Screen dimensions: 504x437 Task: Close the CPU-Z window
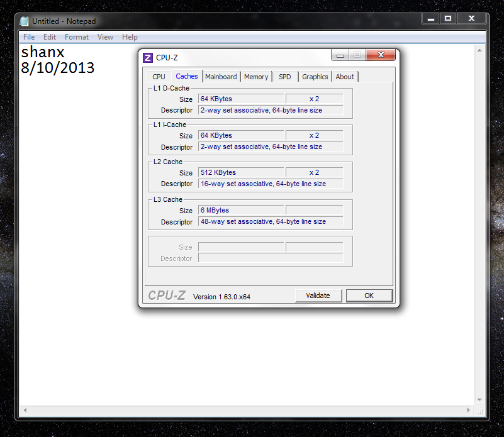coord(379,55)
